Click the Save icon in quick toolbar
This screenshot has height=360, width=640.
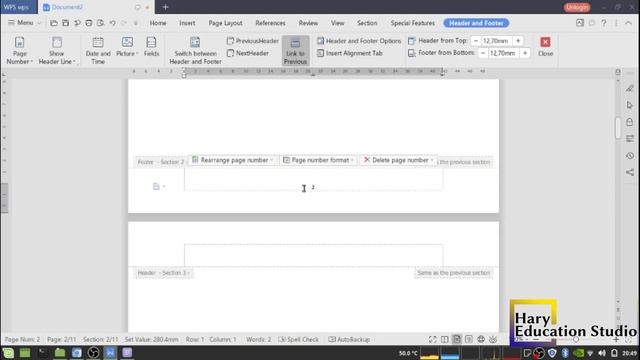coord(65,23)
